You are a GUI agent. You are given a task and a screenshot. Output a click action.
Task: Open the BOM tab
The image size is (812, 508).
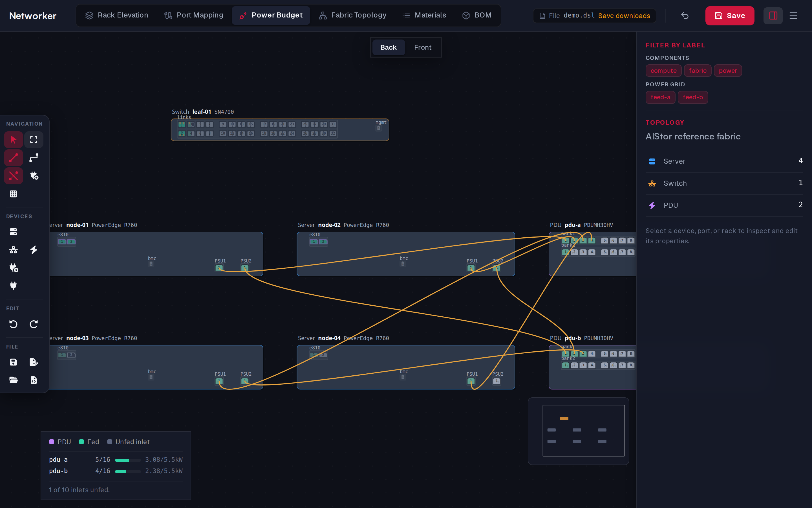pos(476,16)
